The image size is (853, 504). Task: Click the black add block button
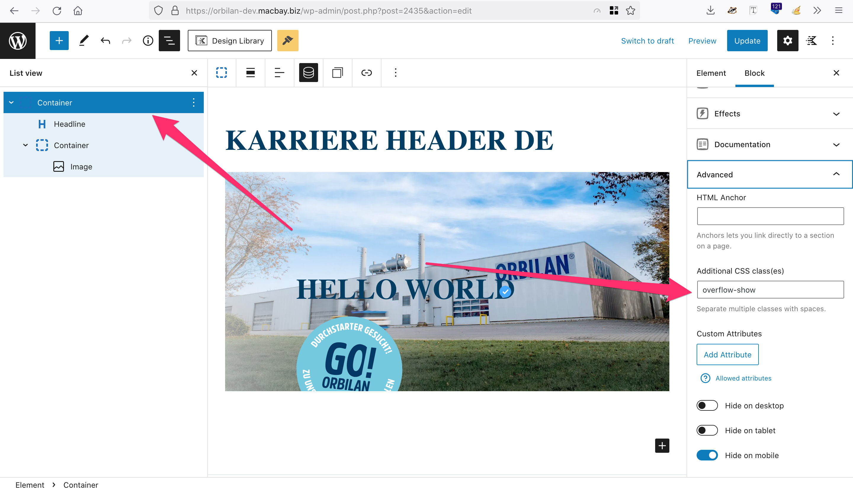click(662, 446)
